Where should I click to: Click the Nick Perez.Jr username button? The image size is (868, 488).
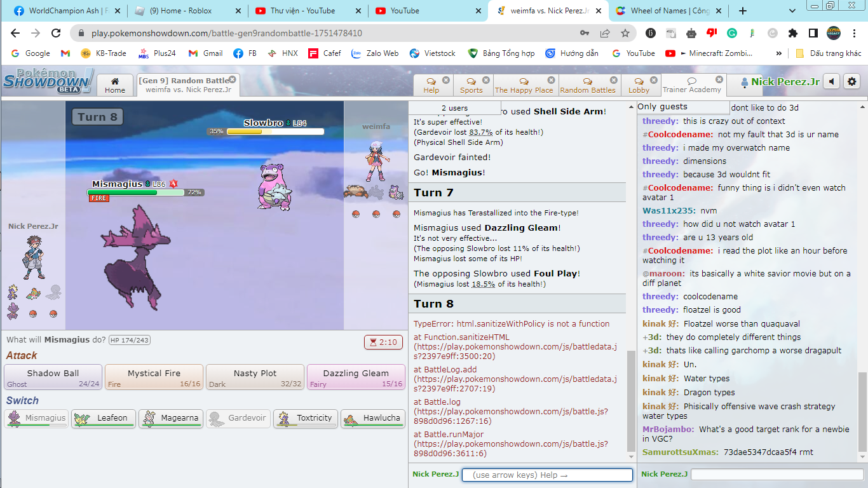(780, 81)
